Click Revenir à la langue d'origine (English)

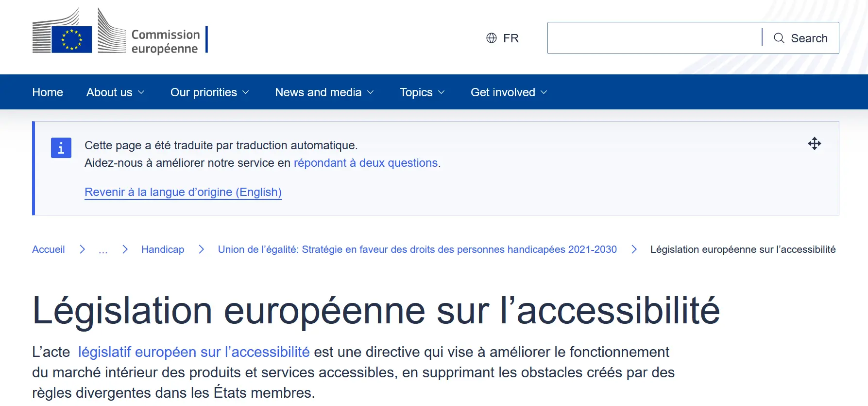[x=183, y=192]
